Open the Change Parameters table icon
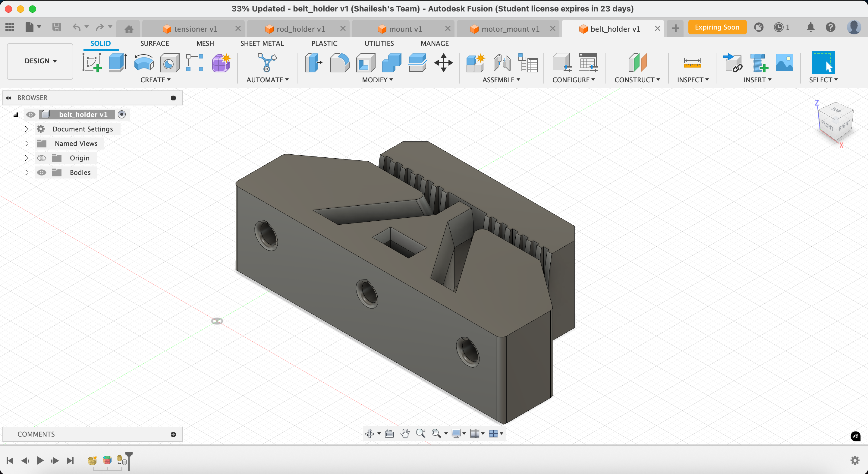The image size is (868, 474). pos(588,63)
